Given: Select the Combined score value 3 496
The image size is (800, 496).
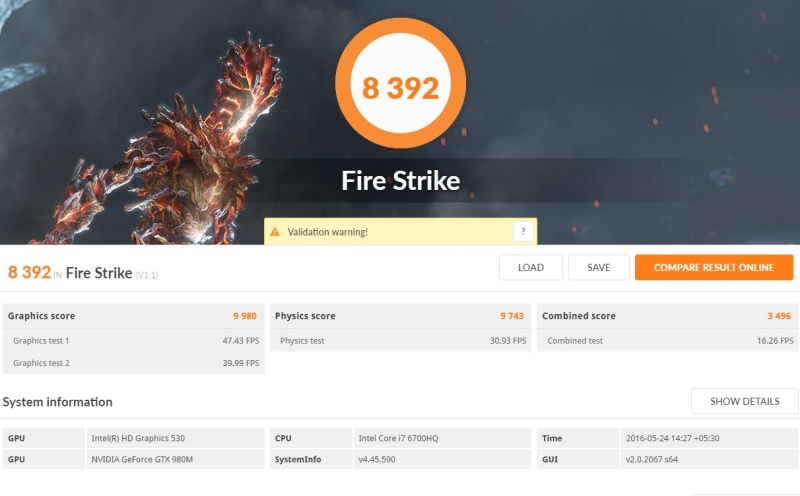Looking at the screenshot, I should coord(779,316).
